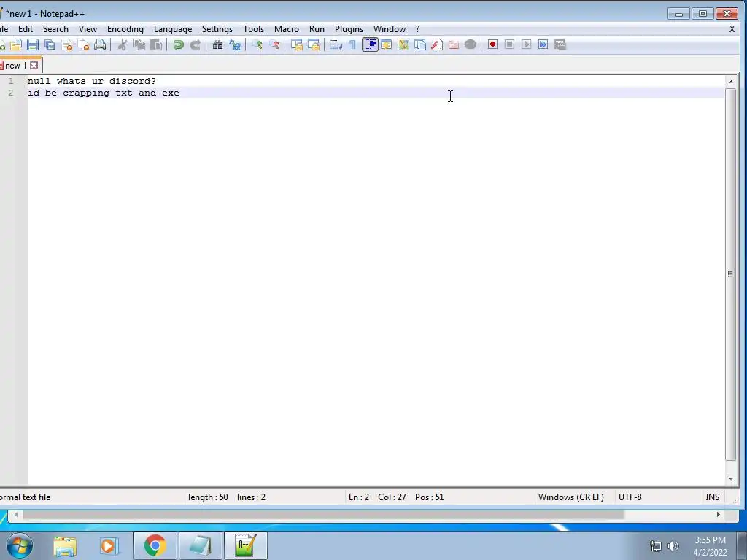Viewport: 747px width, 560px height.
Task: Select the new 1 document tab
Action: (x=15, y=65)
